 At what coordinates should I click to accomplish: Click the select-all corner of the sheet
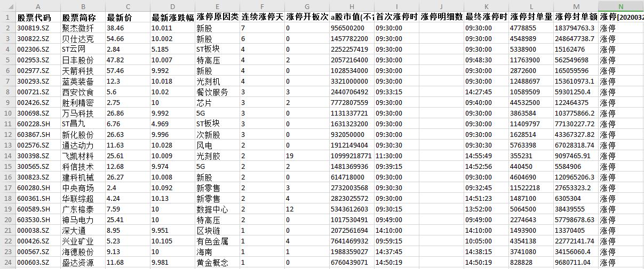(7, 6)
